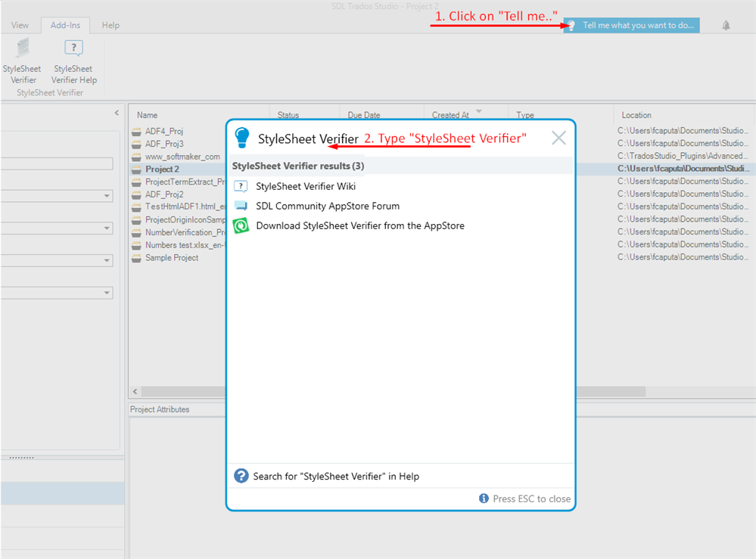Viewport: 756px width, 559px height.
Task: Open SDL Community AppStore Forum result
Action: point(328,206)
